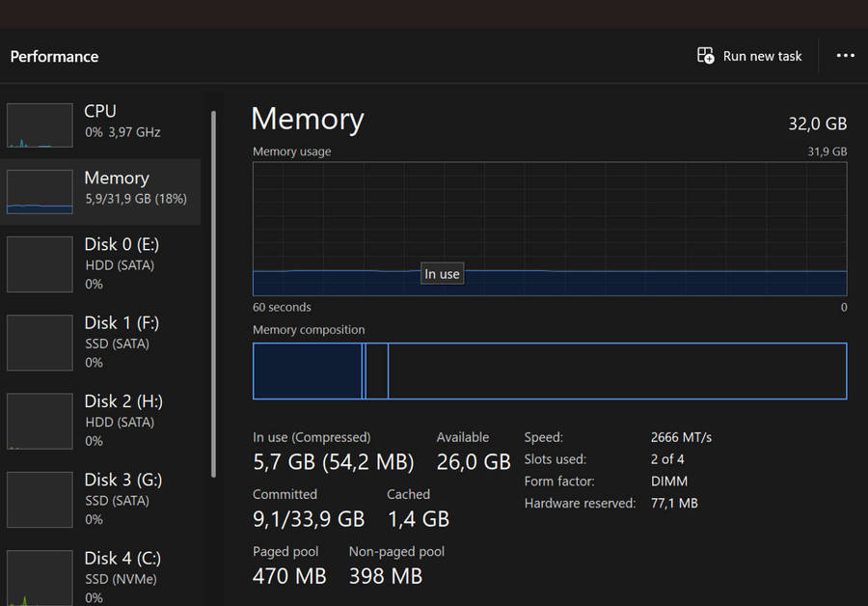This screenshot has width=868, height=606.
Task: Click the Memory composition bar
Action: pyautogui.click(x=550, y=371)
